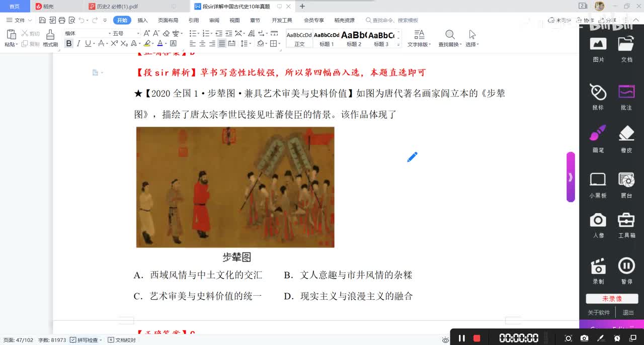Apply the 标题 1 heading style
This screenshot has width=644, height=345.
pyautogui.click(x=327, y=39)
